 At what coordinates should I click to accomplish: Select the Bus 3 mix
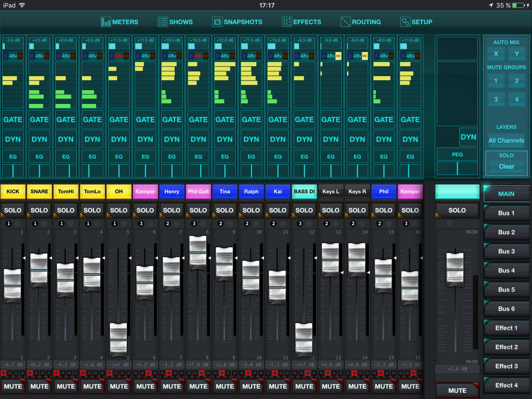click(x=506, y=251)
